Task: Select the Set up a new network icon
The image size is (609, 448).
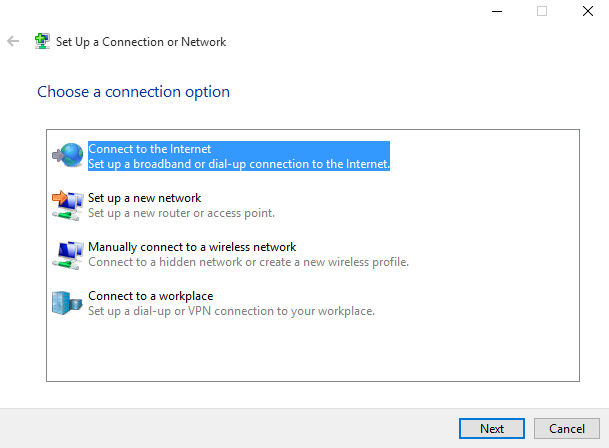Action: 68,205
